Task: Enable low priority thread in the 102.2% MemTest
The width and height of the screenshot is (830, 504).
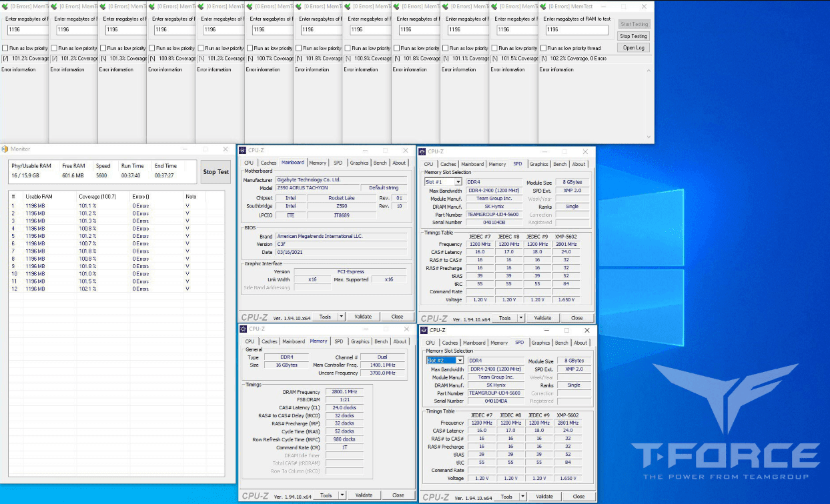Action: click(544, 48)
